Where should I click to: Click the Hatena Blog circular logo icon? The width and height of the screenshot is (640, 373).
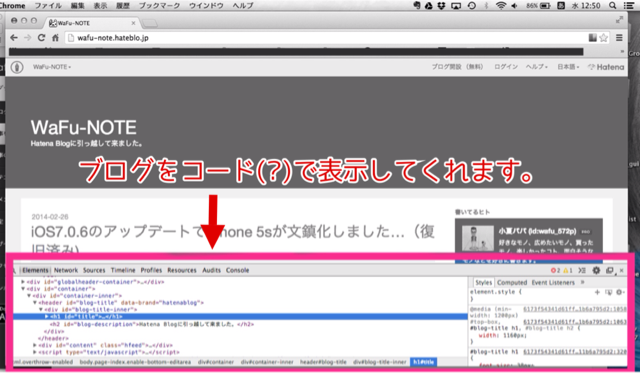click(x=17, y=67)
